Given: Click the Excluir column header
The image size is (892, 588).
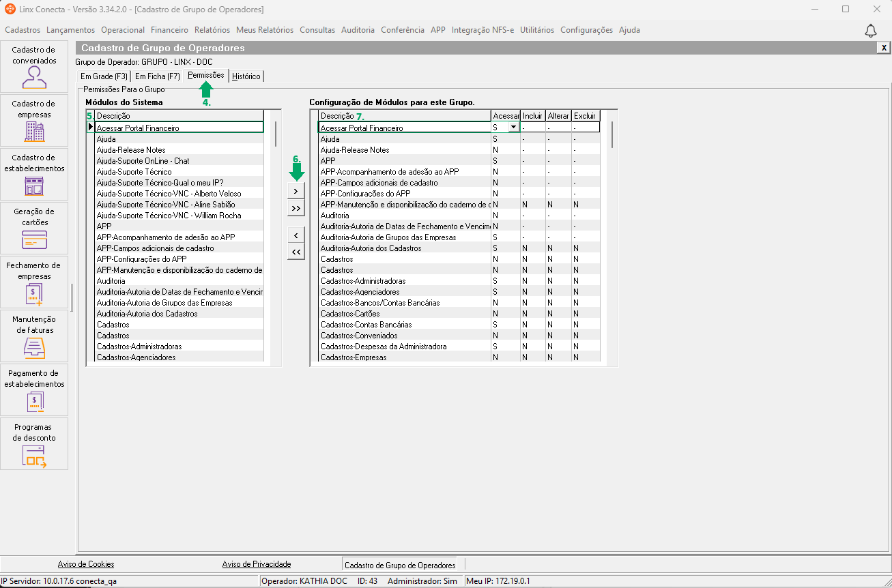Looking at the screenshot, I should [x=585, y=116].
